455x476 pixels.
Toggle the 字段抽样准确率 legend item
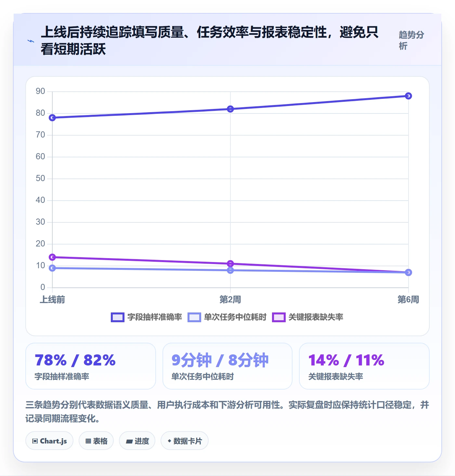(x=146, y=317)
